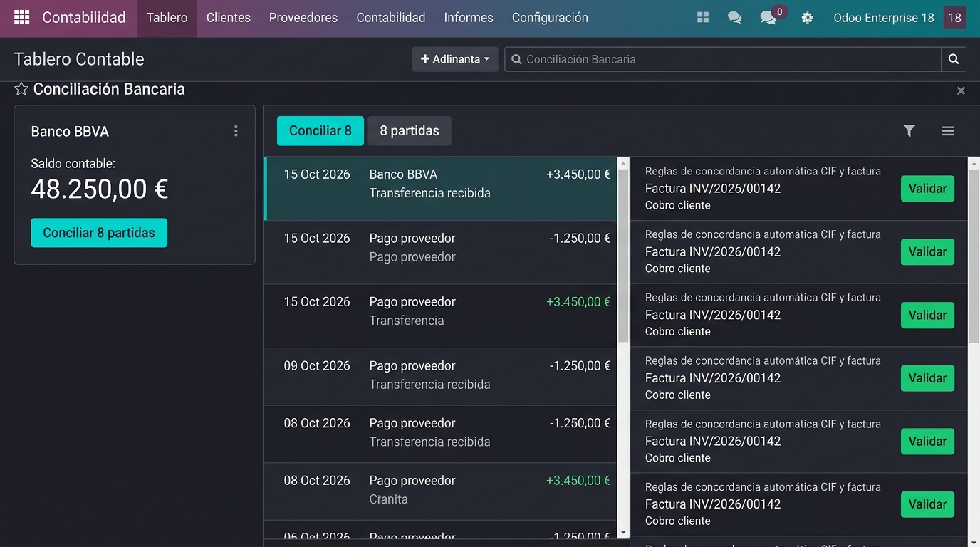Image resolution: width=980 pixels, height=547 pixels.
Task: Click the user avatar labeled 18
Action: tap(954, 18)
